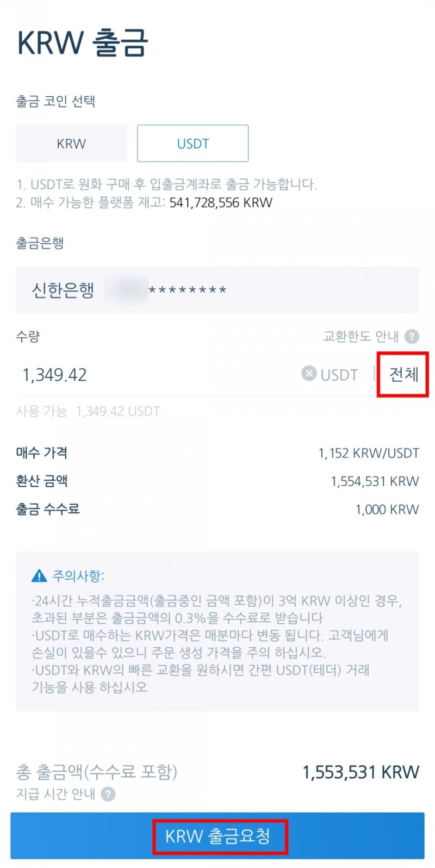Select the USDT withdrawal coin option
435x868 pixels.
[x=192, y=143]
